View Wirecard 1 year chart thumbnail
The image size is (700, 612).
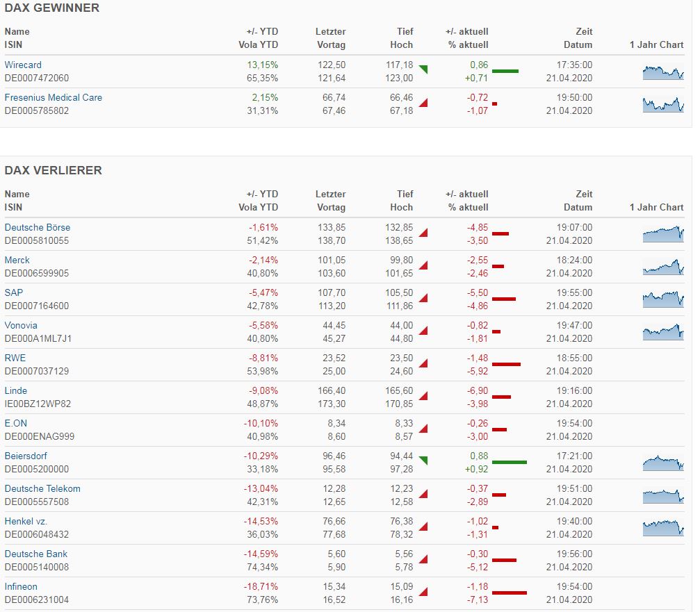[663, 72]
